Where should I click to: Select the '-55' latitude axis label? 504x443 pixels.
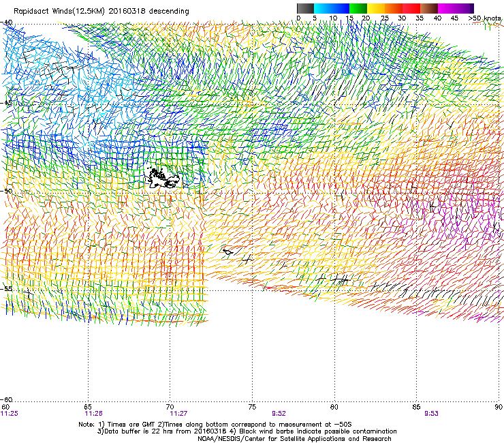pyautogui.click(x=6, y=288)
